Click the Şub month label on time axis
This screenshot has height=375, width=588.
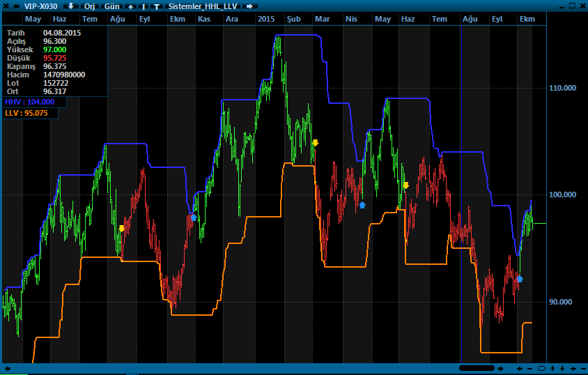click(x=293, y=19)
